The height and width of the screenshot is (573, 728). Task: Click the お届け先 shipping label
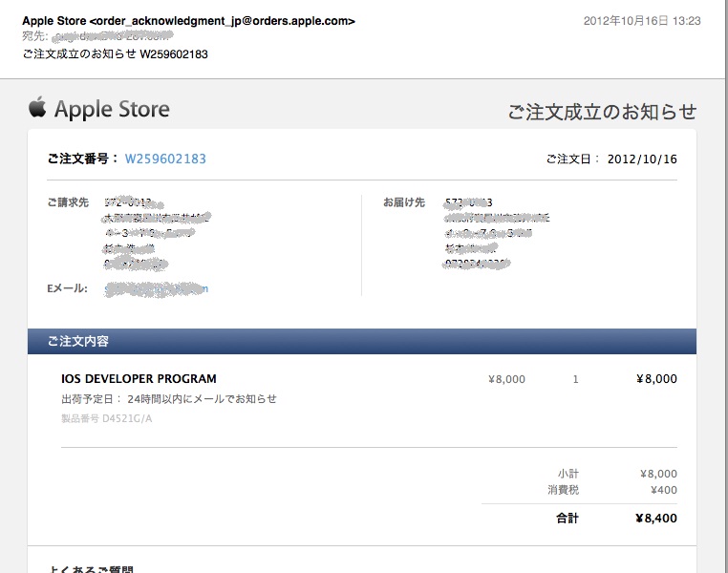pyautogui.click(x=403, y=202)
